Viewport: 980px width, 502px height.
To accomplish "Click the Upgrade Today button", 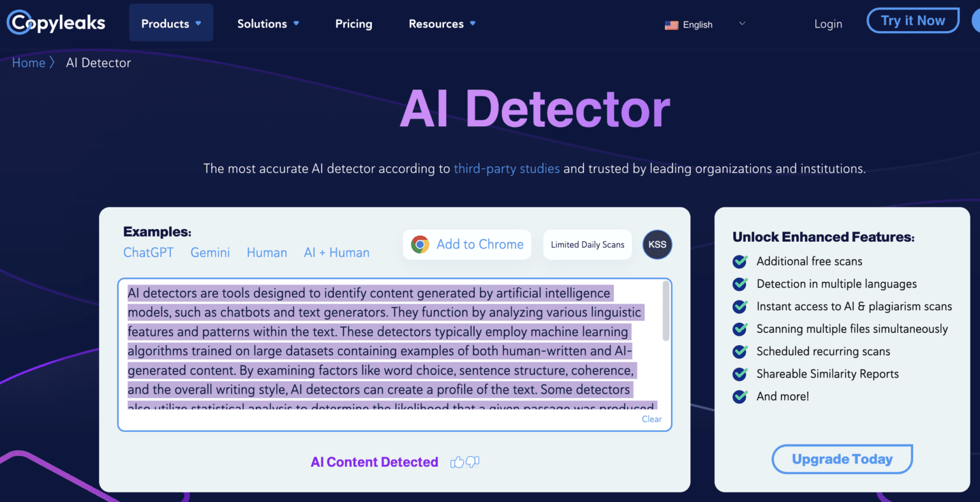I will [x=842, y=459].
